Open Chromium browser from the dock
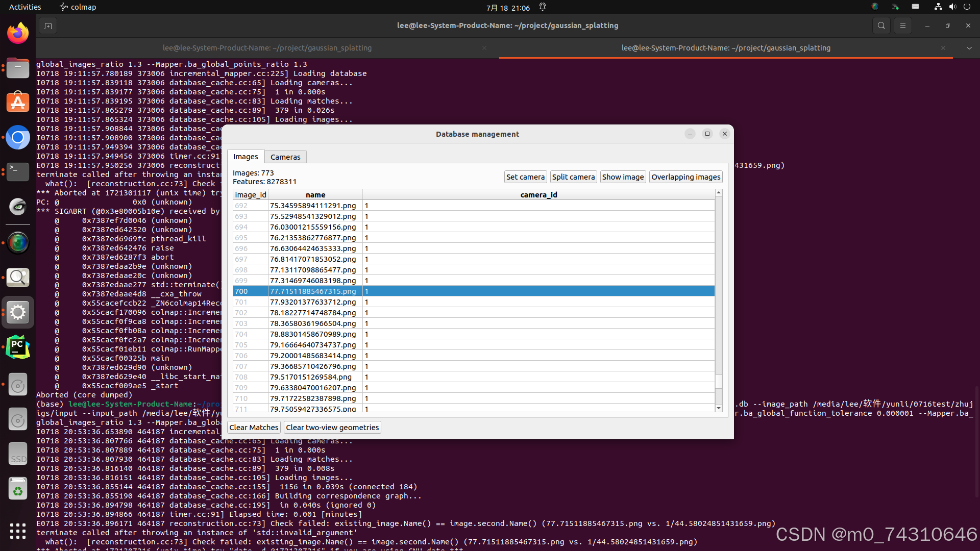Screen dimensions: 980x551 [18, 137]
